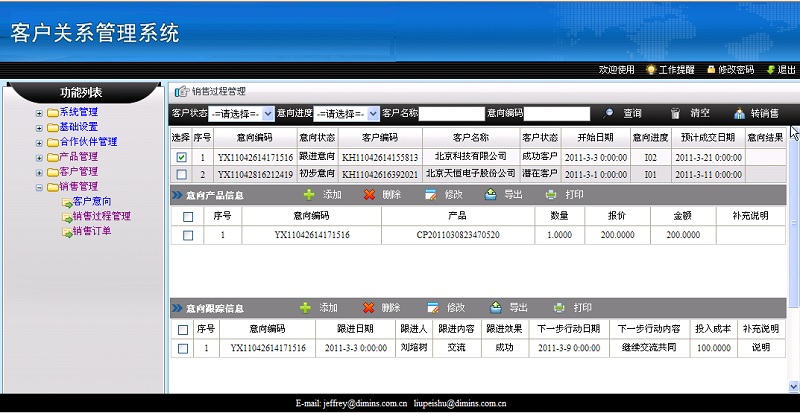Click the search magnifier icon (查询)
800x413 pixels.
[608, 114]
